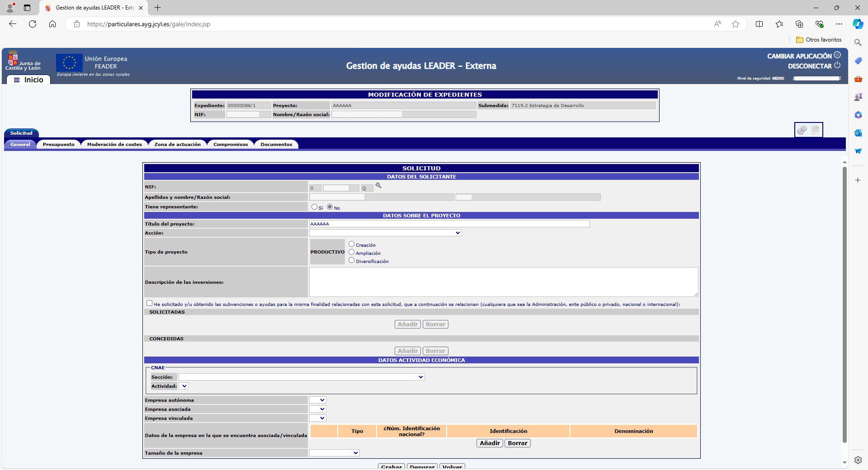Click Añadir under the associated company table
This screenshot has height=470, width=868.
click(490, 443)
